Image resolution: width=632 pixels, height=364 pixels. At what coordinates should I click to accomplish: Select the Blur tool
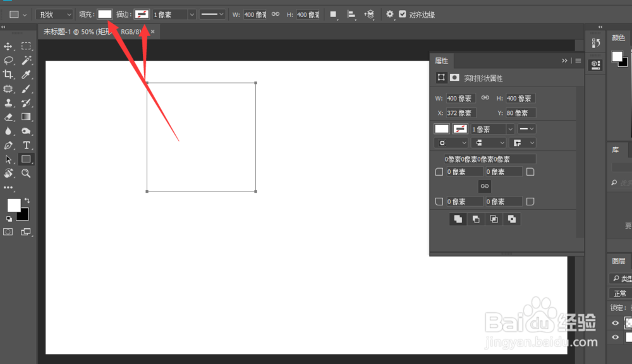coord(8,131)
